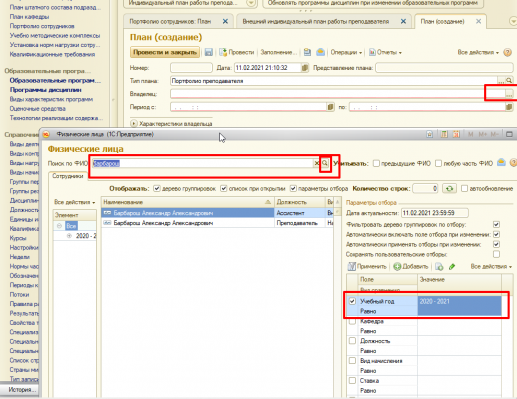The image size is (517, 399).
Task: Open the Отчеты dropdown menu
Action: click(389, 52)
